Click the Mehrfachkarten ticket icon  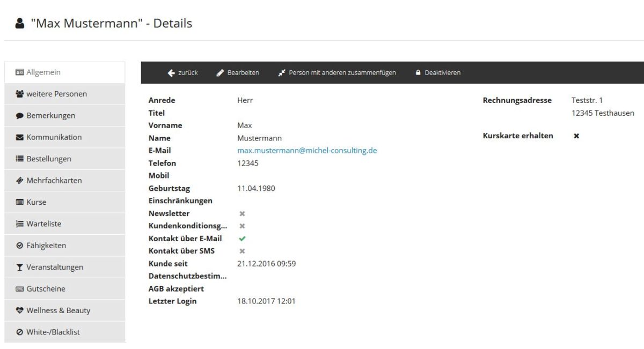point(20,181)
